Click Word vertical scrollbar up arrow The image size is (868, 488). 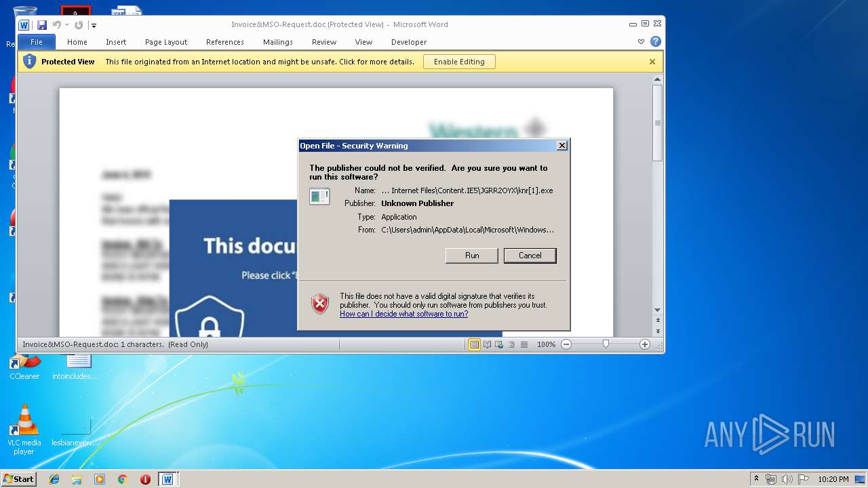(x=657, y=79)
